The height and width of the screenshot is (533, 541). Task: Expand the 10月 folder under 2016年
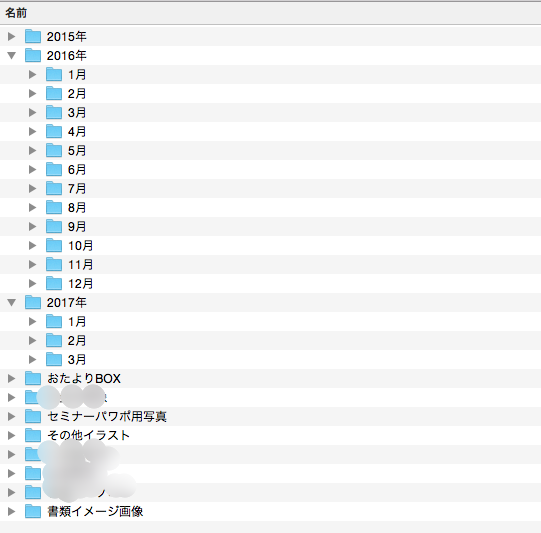[32, 245]
